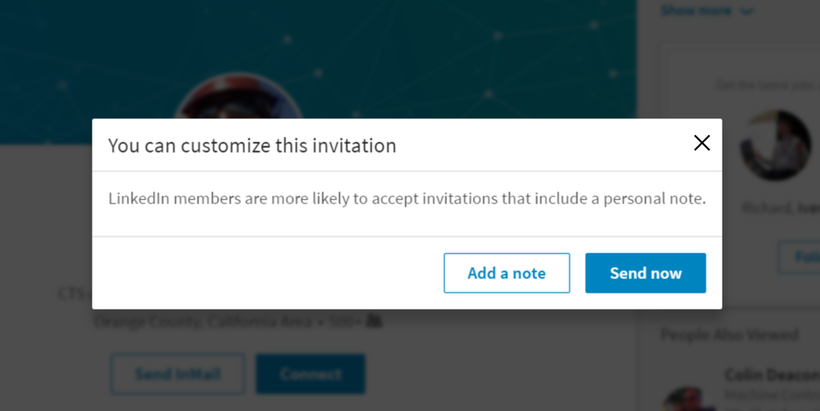Open Richard's round profile picture
The image size is (820, 411).
pyautogui.click(x=776, y=146)
